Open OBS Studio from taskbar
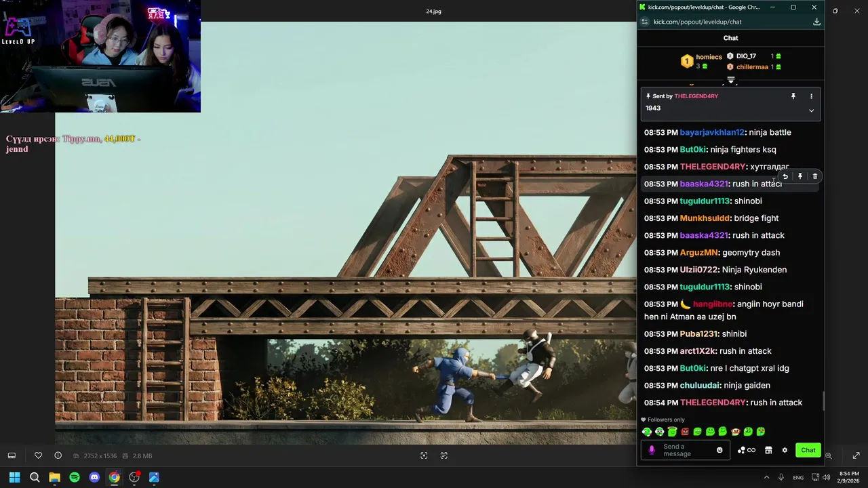 click(134, 477)
